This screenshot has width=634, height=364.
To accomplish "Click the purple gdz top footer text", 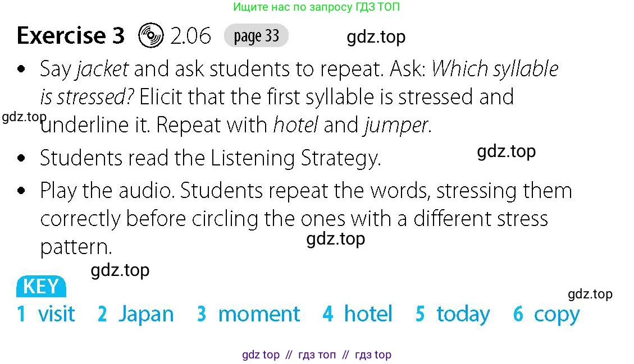I will pyautogui.click(x=261, y=354).
